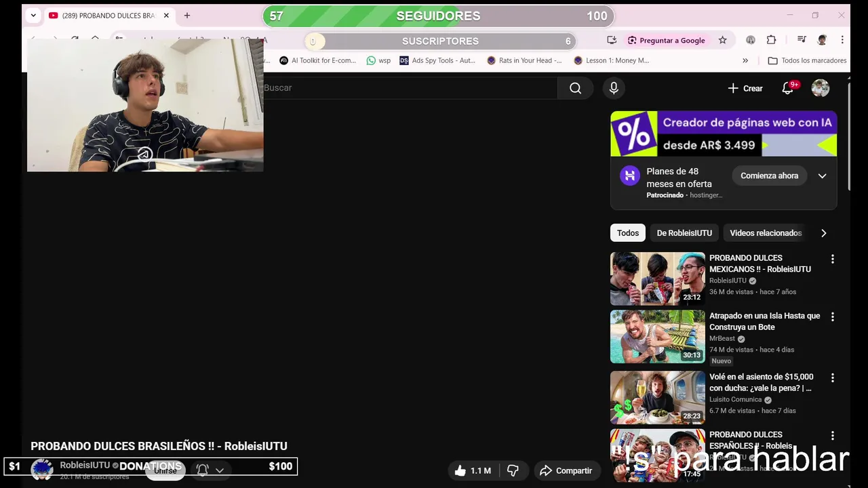Click 6.7 M de vistas text
Screen dimensions: 868x488
(732, 410)
